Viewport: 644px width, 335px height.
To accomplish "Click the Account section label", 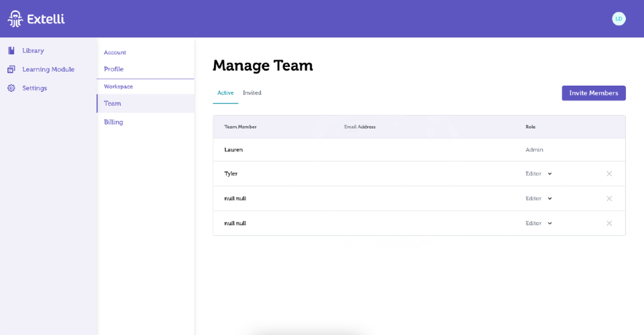I will pos(115,52).
